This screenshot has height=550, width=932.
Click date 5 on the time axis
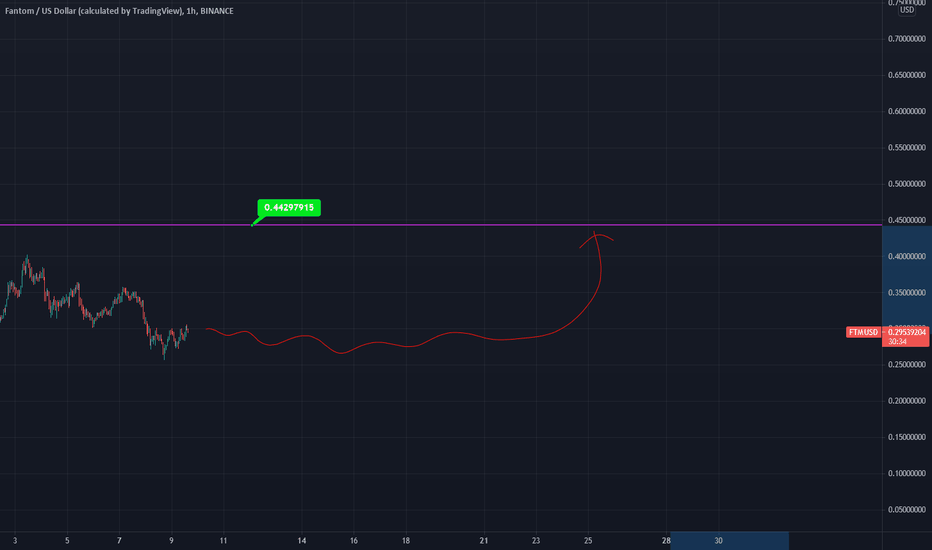67,540
